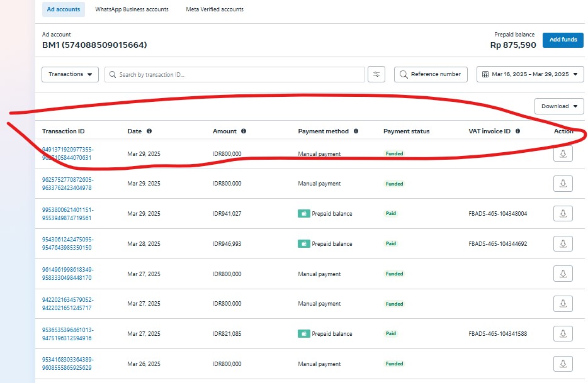Click info icon beside Amount header
Image resolution: width=588 pixels, height=383 pixels.
pyautogui.click(x=244, y=131)
